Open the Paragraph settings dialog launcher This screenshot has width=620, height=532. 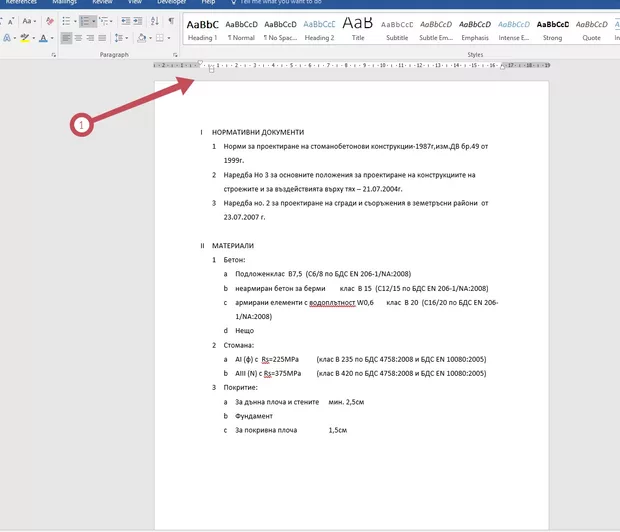click(x=176, y=55)
